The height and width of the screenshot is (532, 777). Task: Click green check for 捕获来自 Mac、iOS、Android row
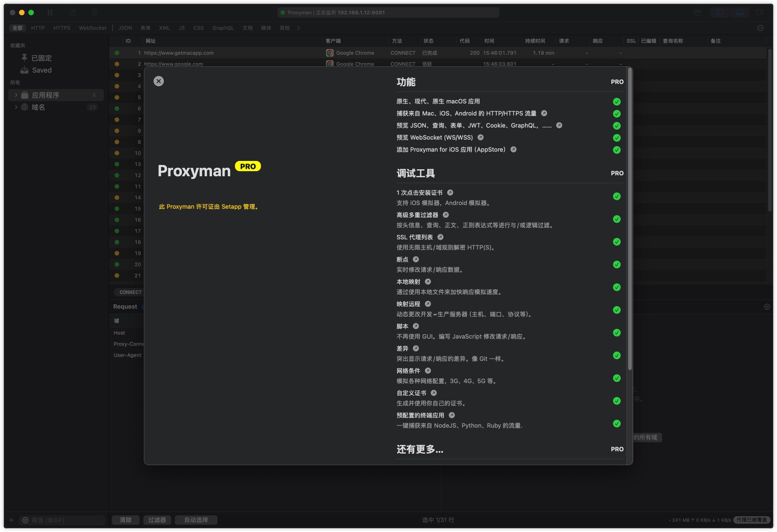(x=616, y=114)
